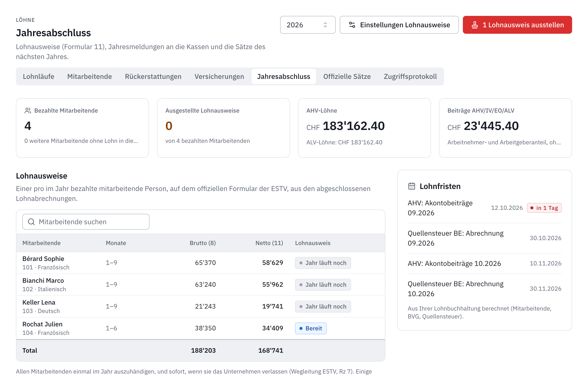The image size is (588, 377).
Task: Open the 2026 year dropdown
Action: point(308,25)
